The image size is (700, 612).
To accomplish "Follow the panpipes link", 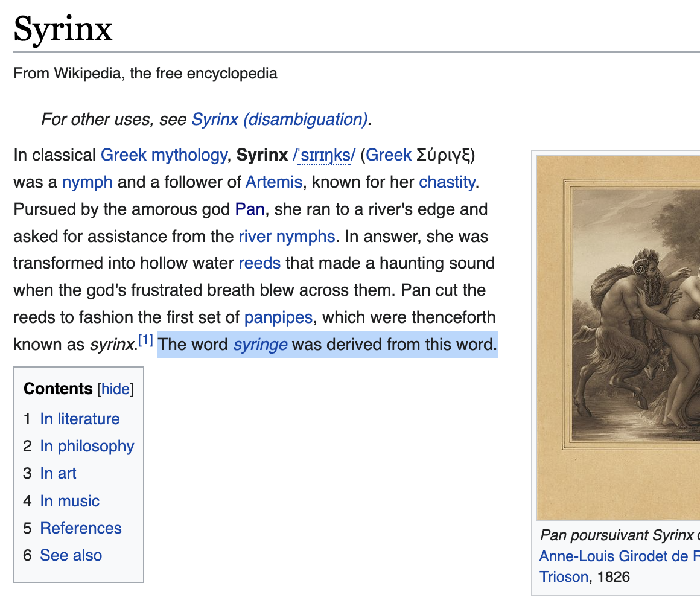I will [x=278, y=318].
